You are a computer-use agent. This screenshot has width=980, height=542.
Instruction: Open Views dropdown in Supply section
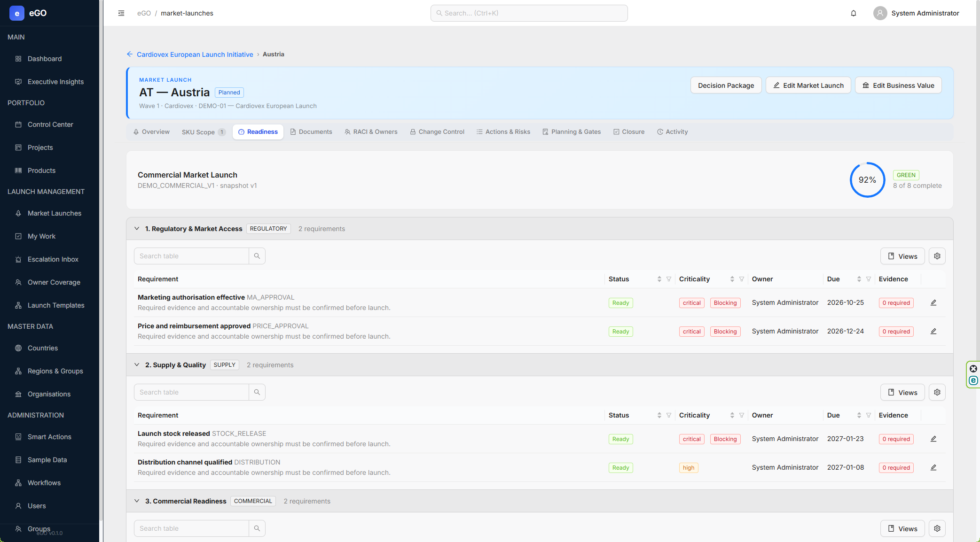(902, 392)
